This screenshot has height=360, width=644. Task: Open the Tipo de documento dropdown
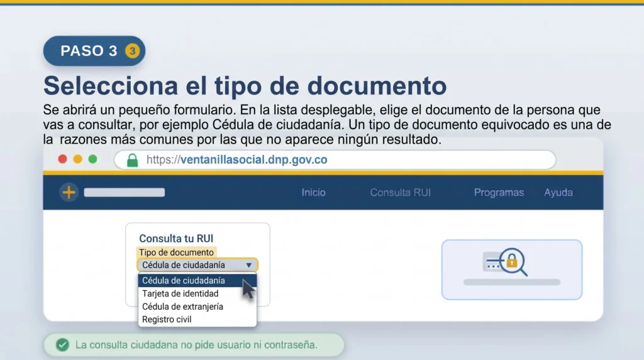pyautogui.click(x=197, y=265)
